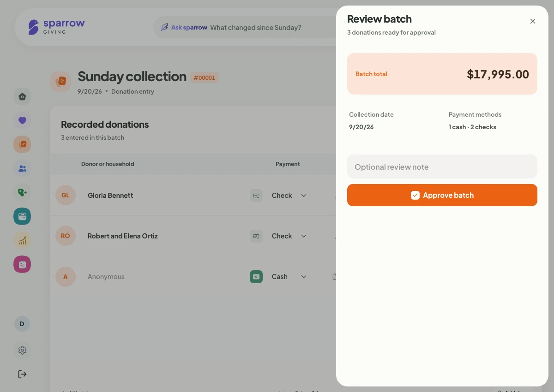
Task: Click the RO avatar for Ortiz household
Action: click(66, 236)
